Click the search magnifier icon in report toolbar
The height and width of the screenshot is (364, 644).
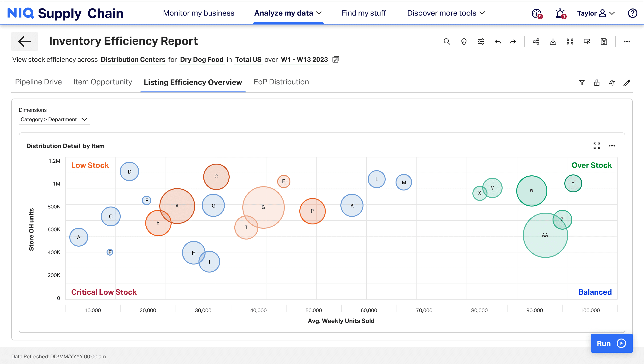[446, 41]
